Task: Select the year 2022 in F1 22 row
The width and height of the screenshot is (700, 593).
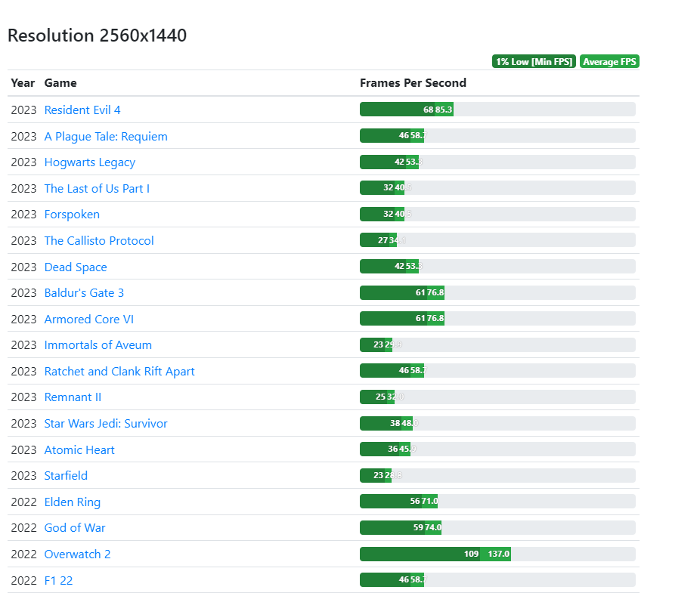Action: click(23, 580)
